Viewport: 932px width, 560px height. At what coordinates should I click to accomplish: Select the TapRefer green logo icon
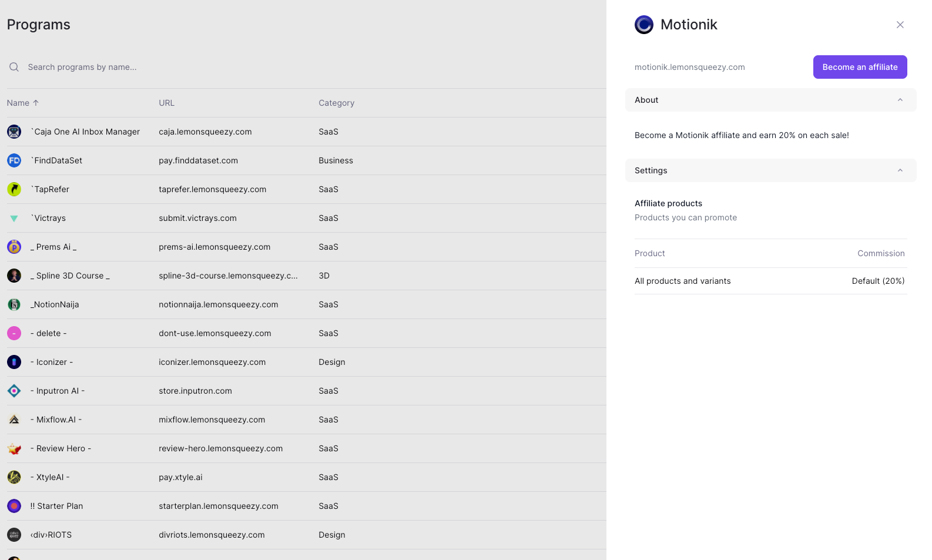tap(14, 189)
